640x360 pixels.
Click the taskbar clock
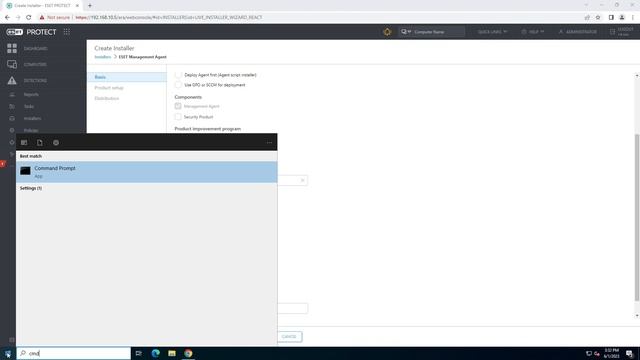pos(612,353)
